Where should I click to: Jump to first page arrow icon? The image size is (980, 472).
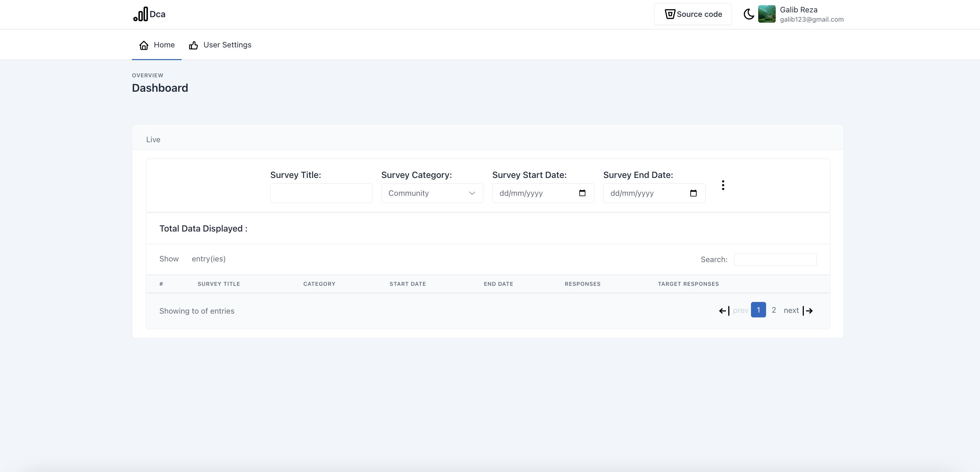(x=723, y=311)
